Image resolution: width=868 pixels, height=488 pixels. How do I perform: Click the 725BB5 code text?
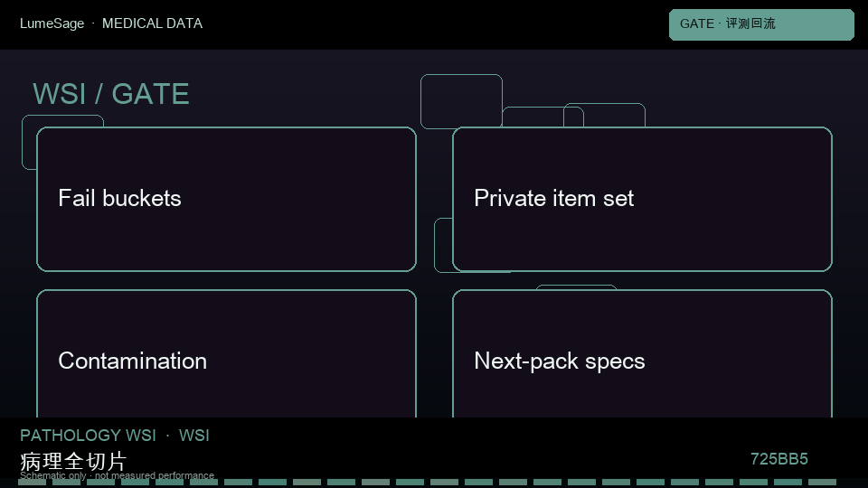click(x=778, y=459)
